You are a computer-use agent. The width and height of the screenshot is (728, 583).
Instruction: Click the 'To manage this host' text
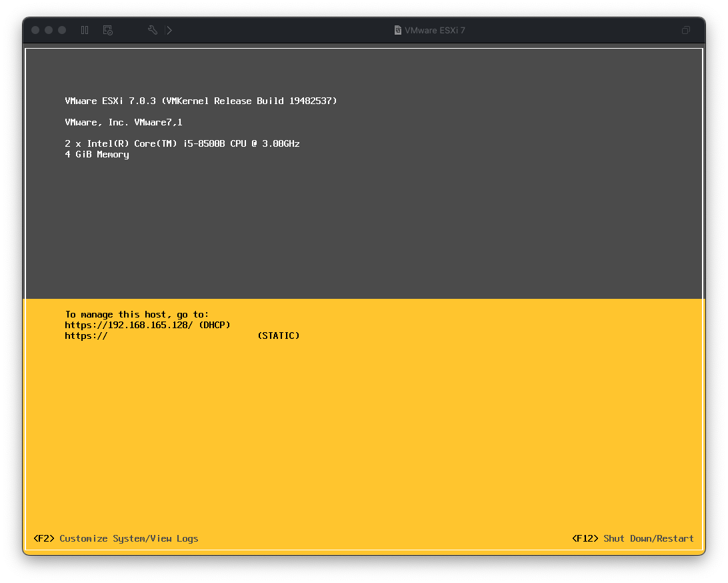click(137, 314)
